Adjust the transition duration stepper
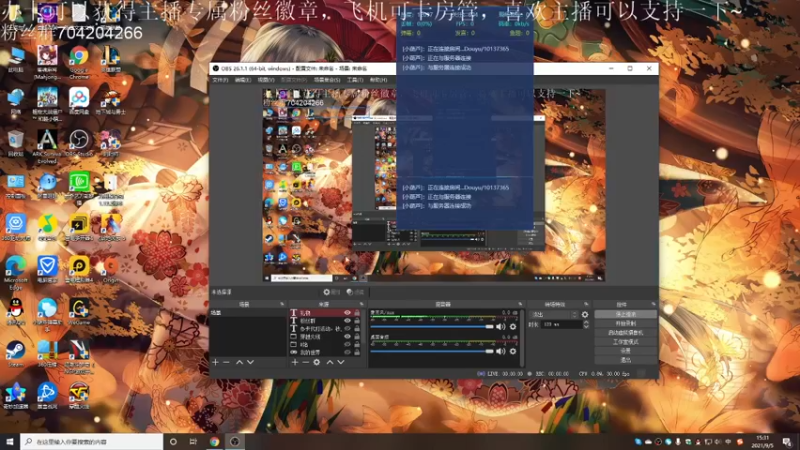The image size is (800, 450). [586, 324]
